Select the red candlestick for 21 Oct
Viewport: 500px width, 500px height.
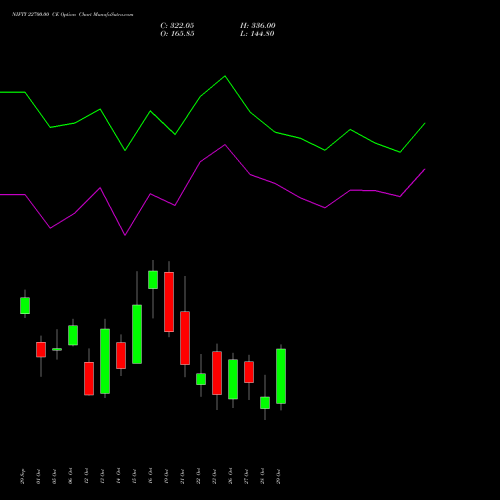click(x=185, y=338)
